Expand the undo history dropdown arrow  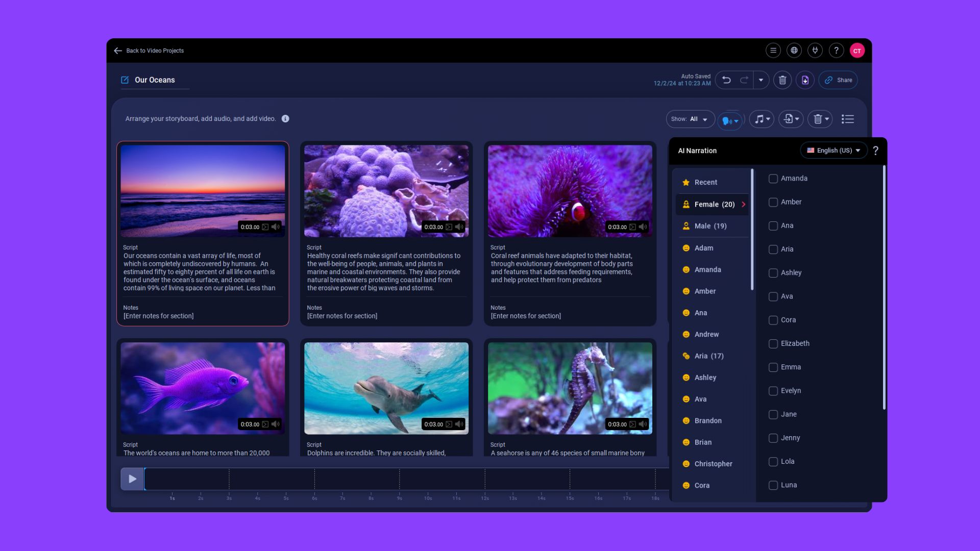(761, 80)
